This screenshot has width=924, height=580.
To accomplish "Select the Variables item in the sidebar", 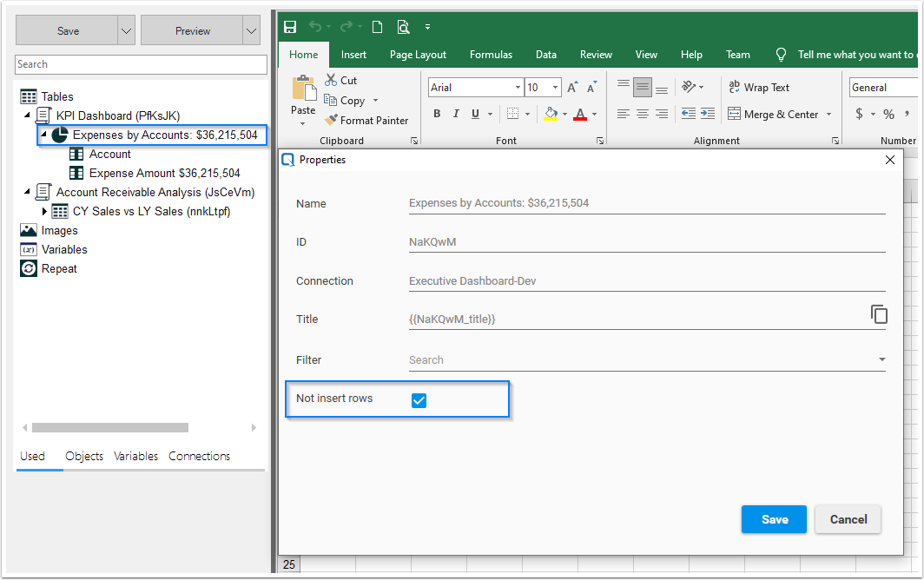I will tap(64, 249).
